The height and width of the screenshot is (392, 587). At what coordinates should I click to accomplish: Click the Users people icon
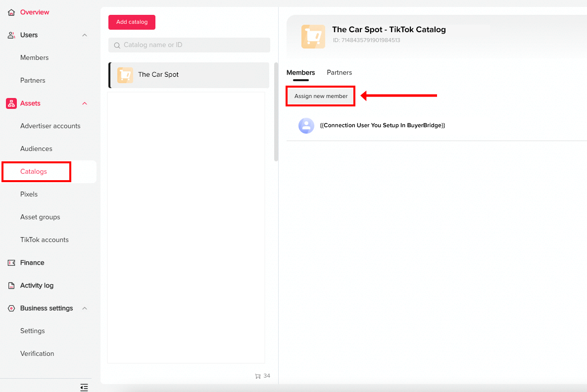point(11,35)
